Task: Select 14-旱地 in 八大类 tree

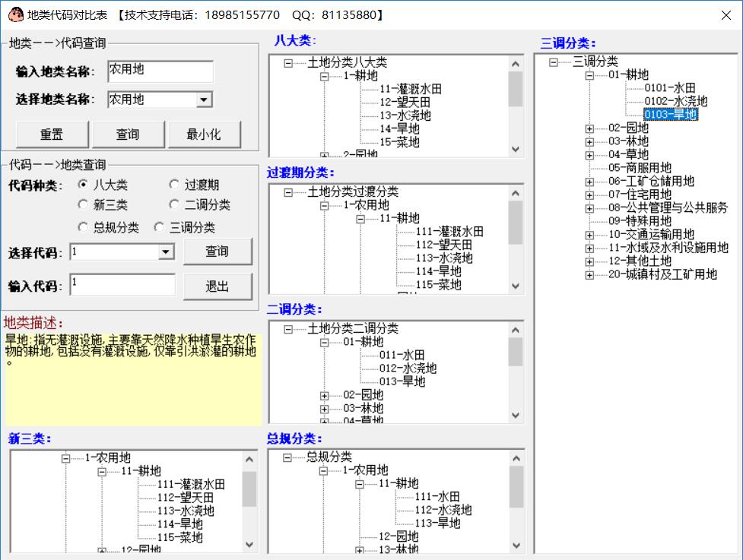Action: click(399, 128)
